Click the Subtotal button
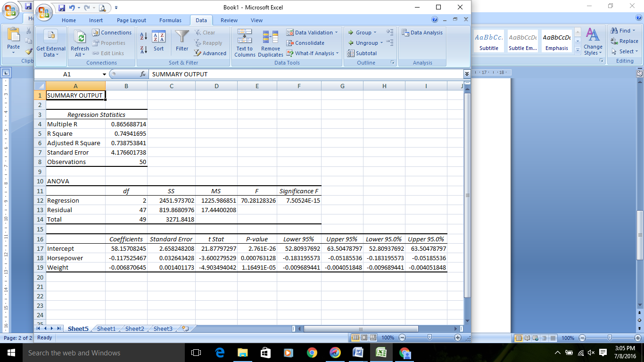 tap(362, 53)
